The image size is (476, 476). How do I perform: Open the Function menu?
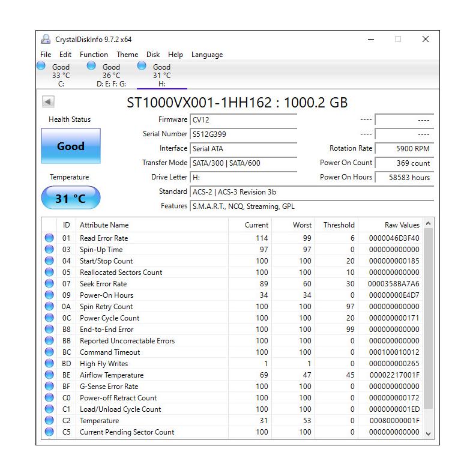pyautogui.click(x=94, y=55)
